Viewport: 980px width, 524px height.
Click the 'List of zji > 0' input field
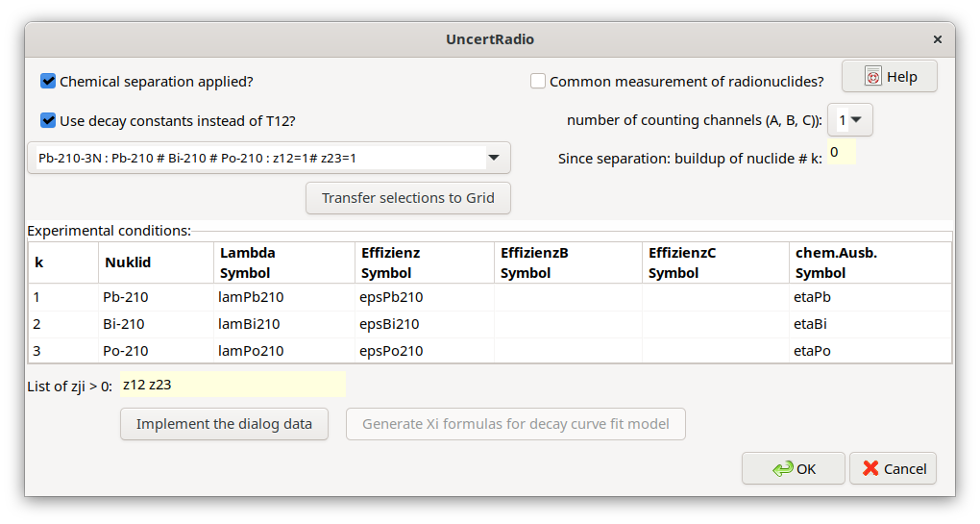pos(233,385)
